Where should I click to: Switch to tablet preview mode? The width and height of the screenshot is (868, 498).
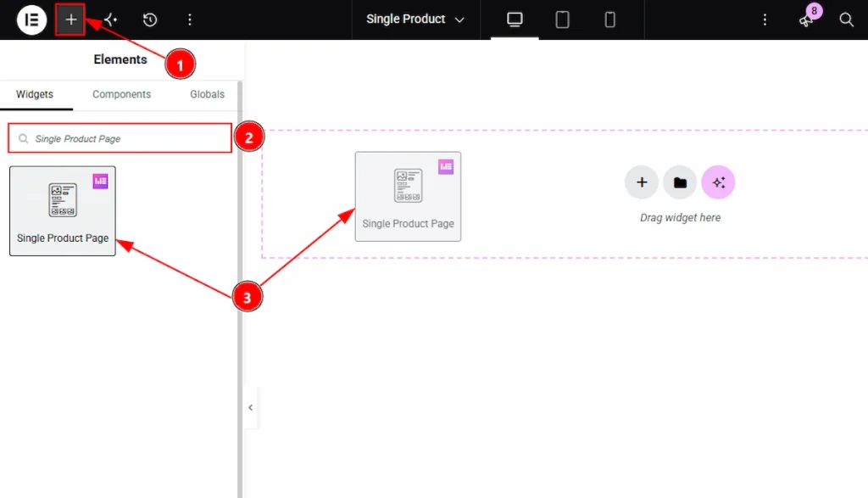point(563,20)
